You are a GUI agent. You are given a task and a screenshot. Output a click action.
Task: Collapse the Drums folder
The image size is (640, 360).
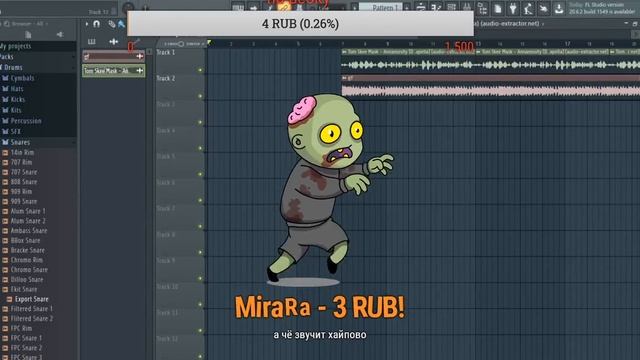click(x=13, y=67)
